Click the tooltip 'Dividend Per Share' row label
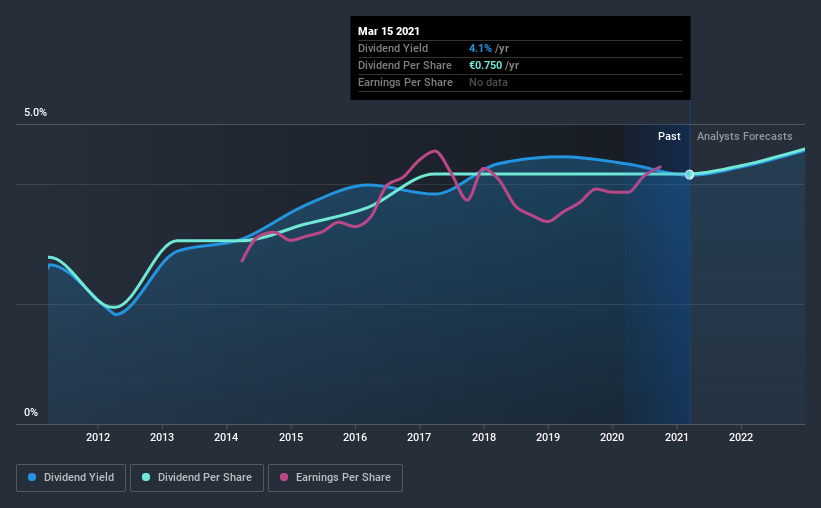The image size is (821, 508). pyautogui.click(x=405, y=65)
